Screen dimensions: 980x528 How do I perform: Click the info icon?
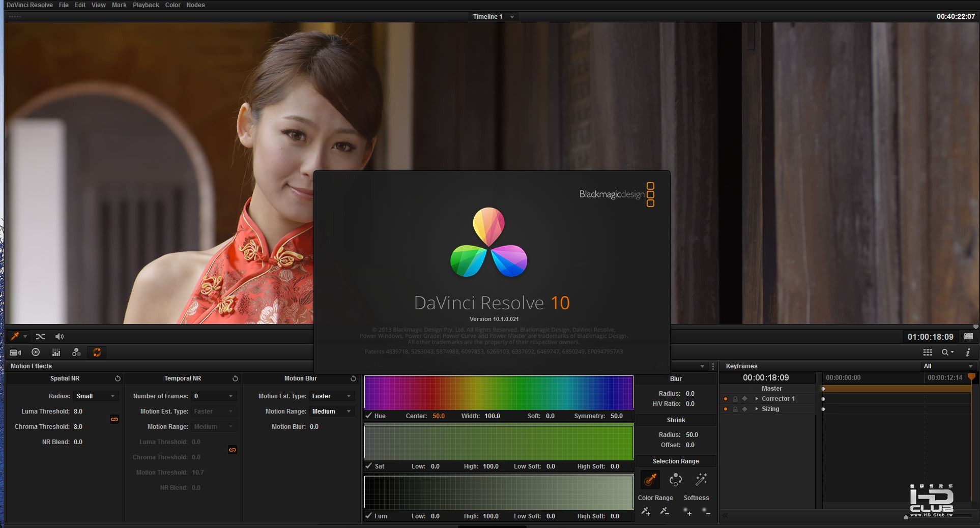pos(968,352)
